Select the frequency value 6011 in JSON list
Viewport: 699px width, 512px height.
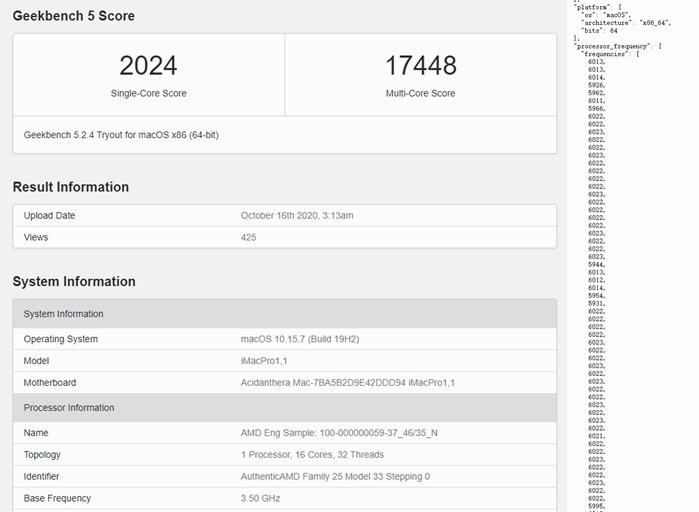(596, 101)
